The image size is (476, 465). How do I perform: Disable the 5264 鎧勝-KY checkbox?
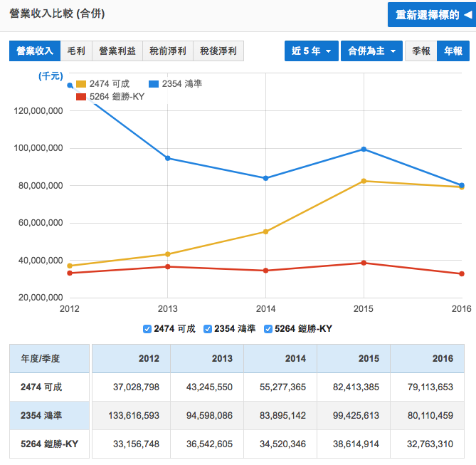pos(268,329)
